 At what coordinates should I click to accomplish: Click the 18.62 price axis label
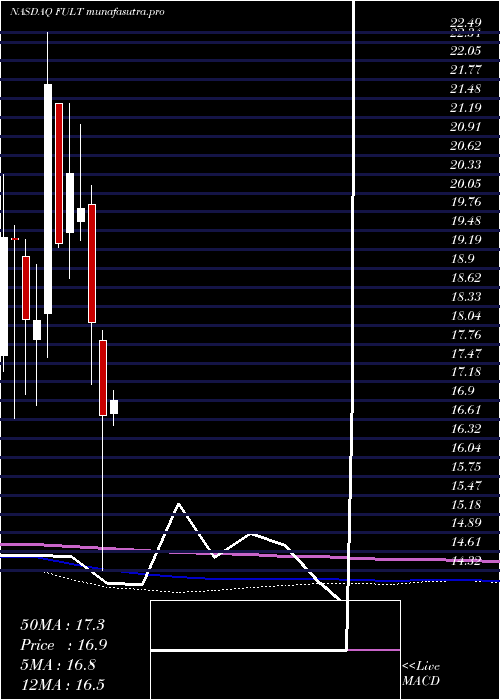(x=466, y=278)
